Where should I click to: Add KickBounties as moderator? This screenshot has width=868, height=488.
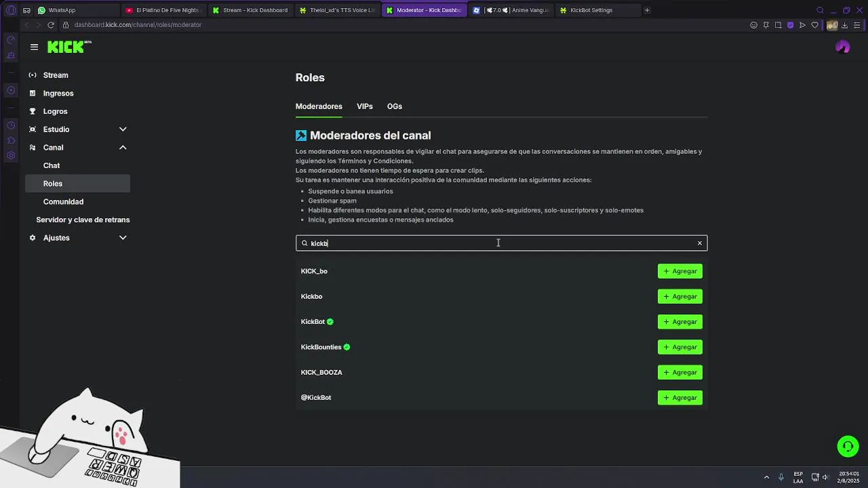[x=680, y=347]
